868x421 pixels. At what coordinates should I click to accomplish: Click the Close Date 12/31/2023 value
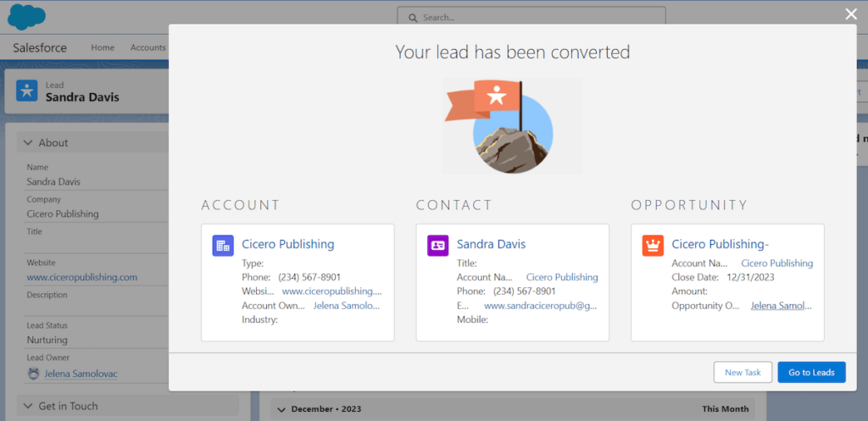pos(750,277)
